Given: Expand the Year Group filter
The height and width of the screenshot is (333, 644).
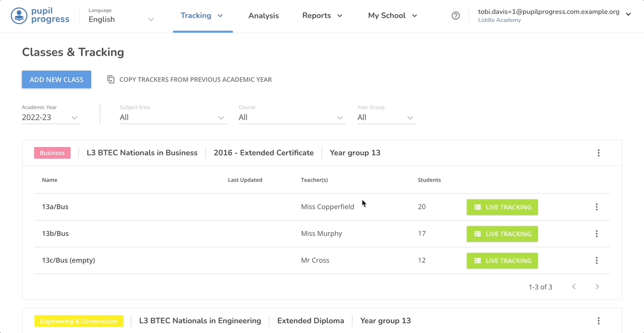Looking at the screenshot, I should [386, 117].
